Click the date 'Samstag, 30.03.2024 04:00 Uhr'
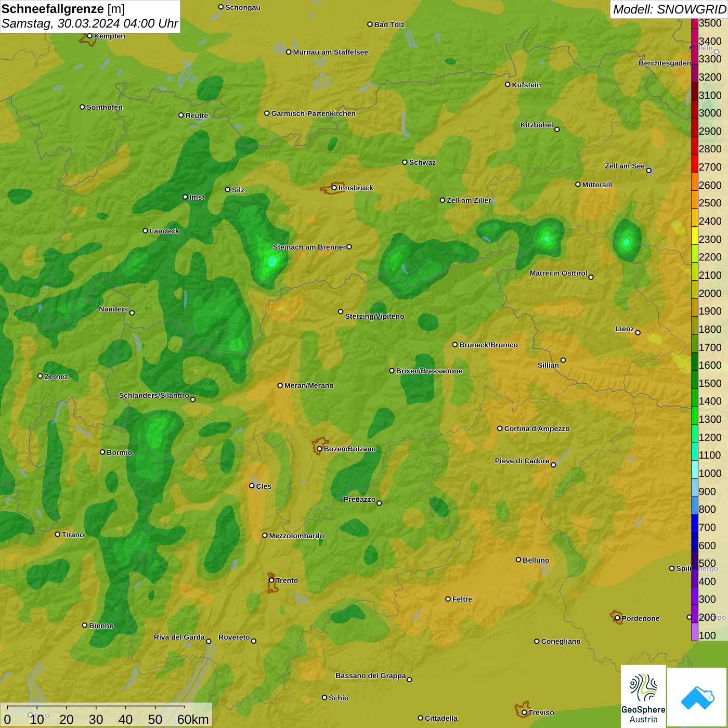Screen dimensions: 728x728 pos(90,23)
